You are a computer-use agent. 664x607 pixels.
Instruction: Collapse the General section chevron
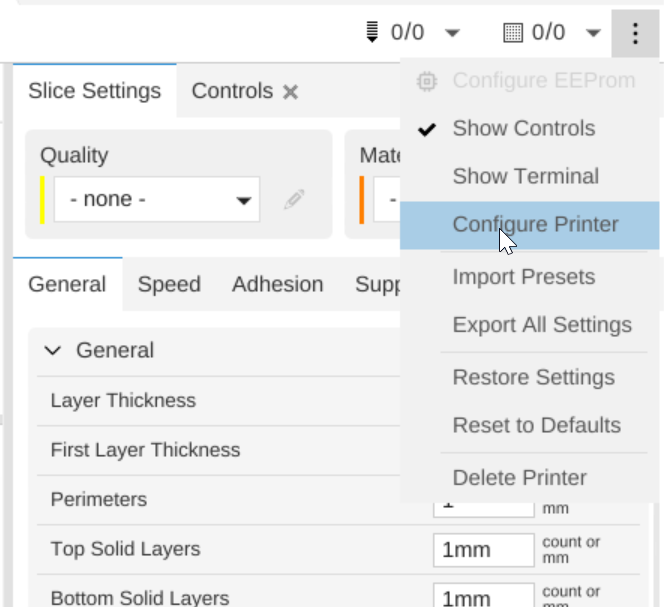tap(54, 351)
